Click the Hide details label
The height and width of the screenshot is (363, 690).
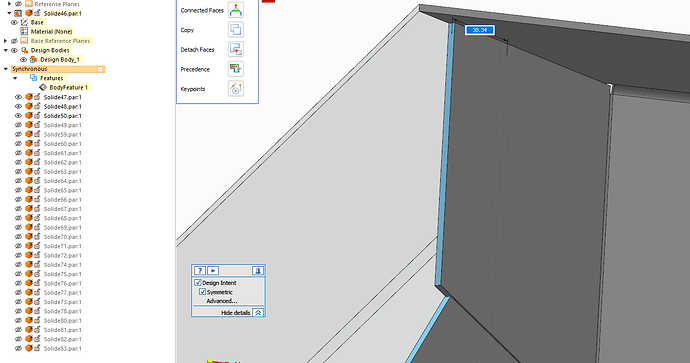pyautogui.click(x=235, y=312)
